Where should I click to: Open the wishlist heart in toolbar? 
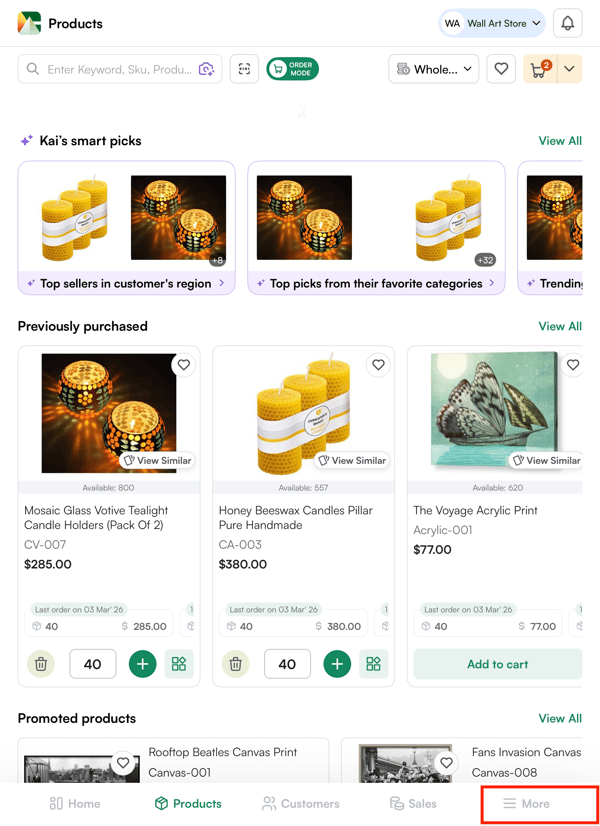(x=501, y=69)
